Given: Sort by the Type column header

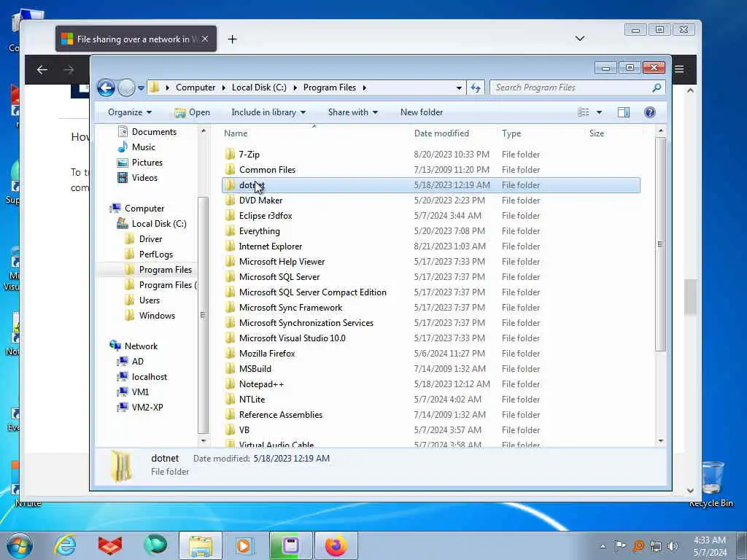Looking at the screenshot, I should point(511,133).
